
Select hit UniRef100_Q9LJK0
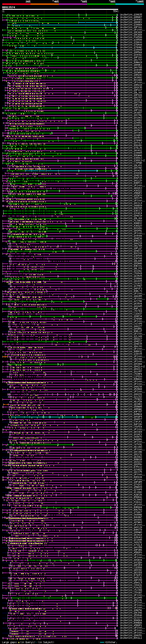coord(131,93)
